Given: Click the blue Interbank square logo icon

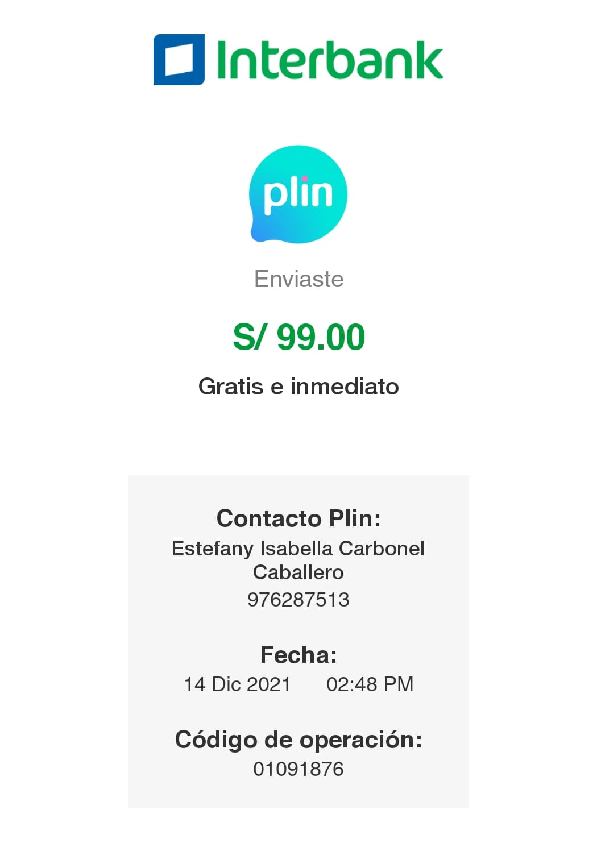Looking at the screenshot, I should [179, 60].
